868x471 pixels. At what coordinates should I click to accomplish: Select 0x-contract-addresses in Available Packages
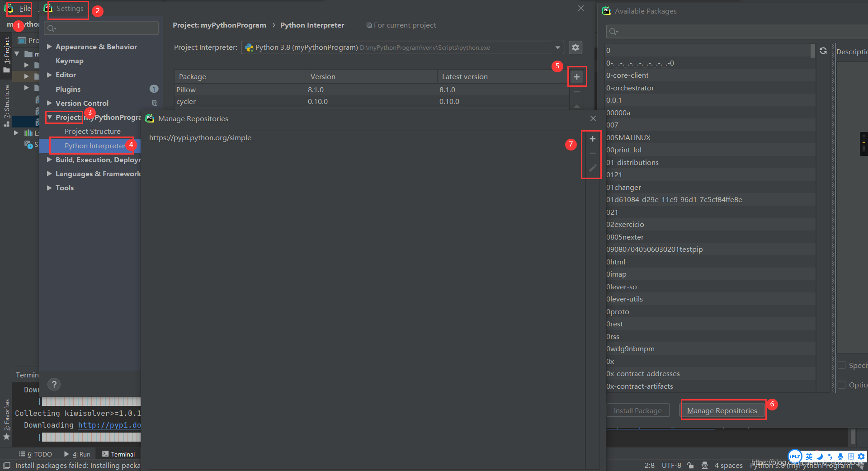click(x=711, y=374)
